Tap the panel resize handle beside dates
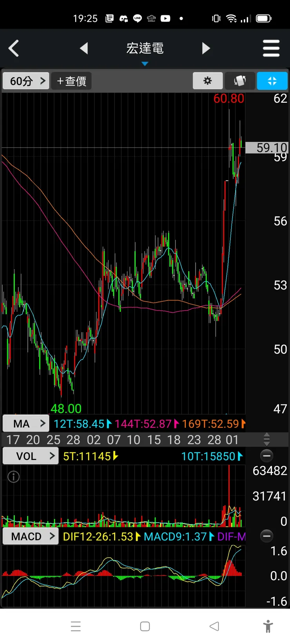The image size is (290, 644). pos(266,440)
